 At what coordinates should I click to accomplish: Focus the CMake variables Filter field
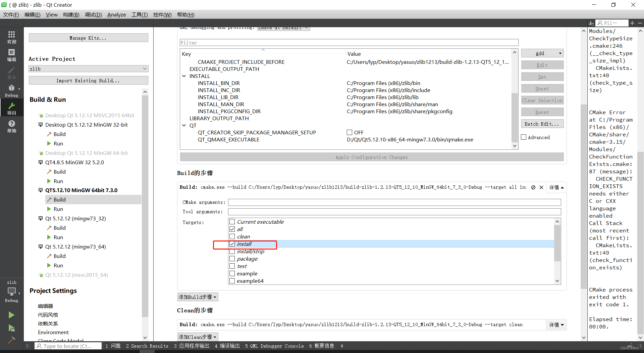[x=349, y=43]
